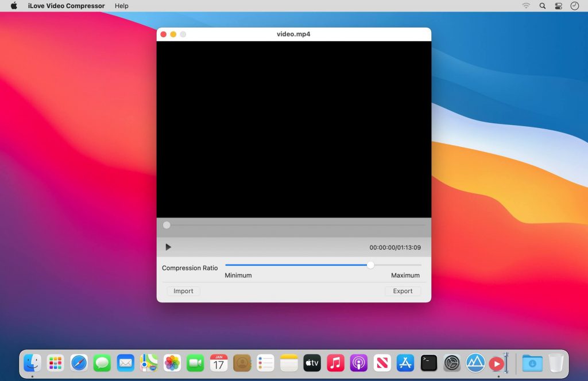Launch FaceTime from the Dock
This screenshot has height=381, width=588.
coord(195,363)
